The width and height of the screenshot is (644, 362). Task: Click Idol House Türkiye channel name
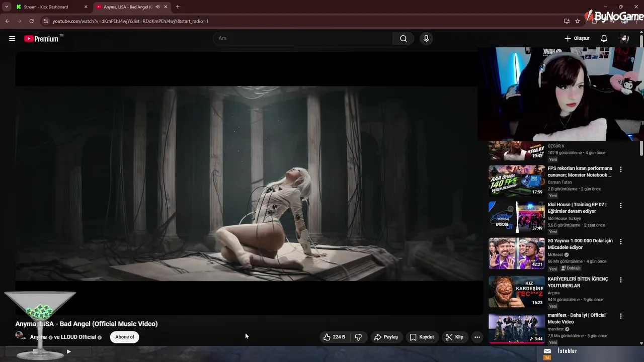(x=565, y=219)
